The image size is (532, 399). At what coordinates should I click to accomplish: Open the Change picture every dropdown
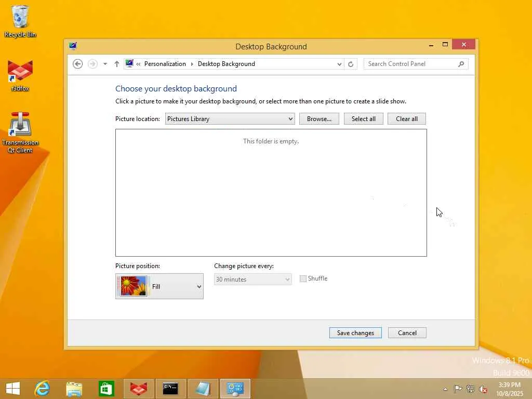253,279
